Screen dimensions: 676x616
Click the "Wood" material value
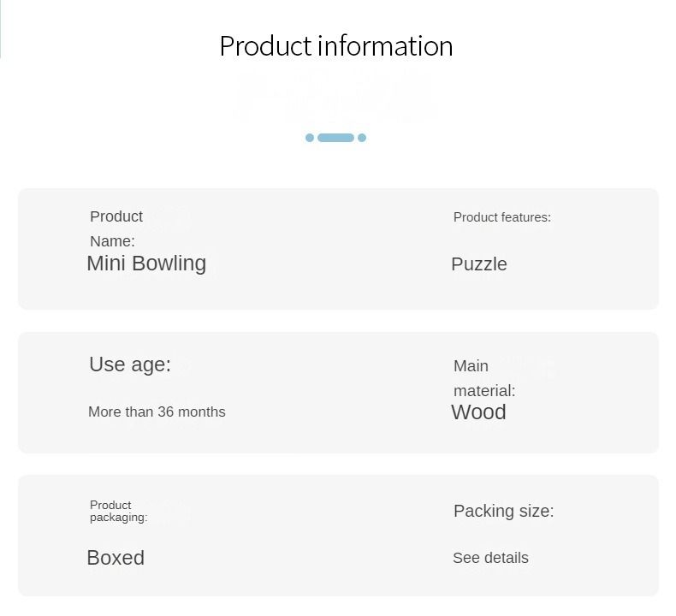(478, 412)
